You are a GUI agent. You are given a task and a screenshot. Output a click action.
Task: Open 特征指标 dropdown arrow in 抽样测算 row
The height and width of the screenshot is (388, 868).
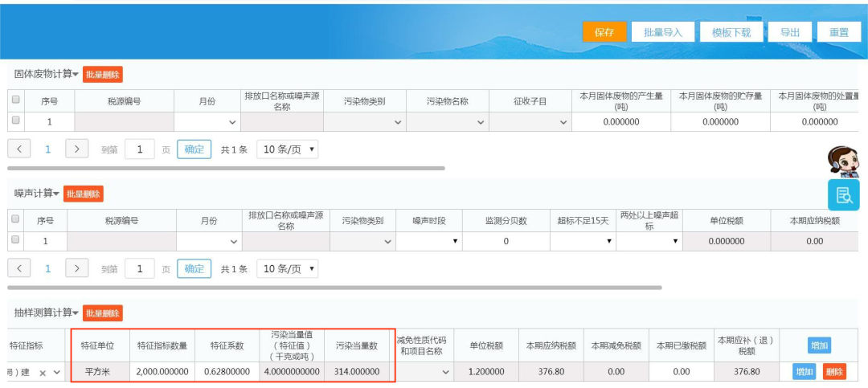56,373
